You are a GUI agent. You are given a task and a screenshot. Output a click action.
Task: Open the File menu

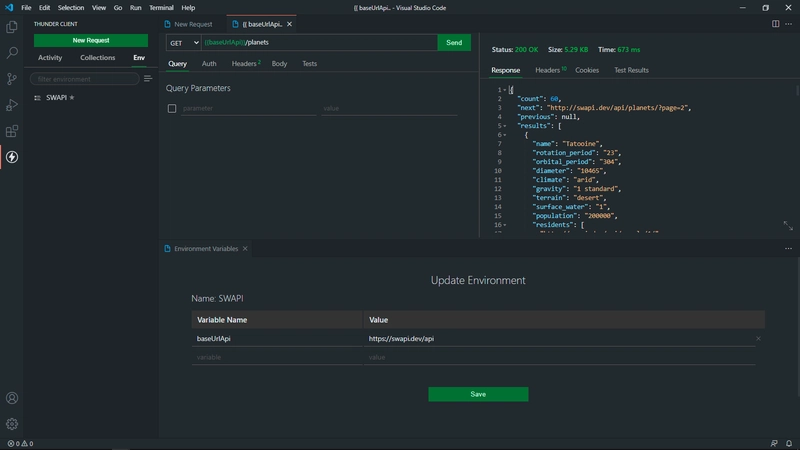(x=26, y=8)
